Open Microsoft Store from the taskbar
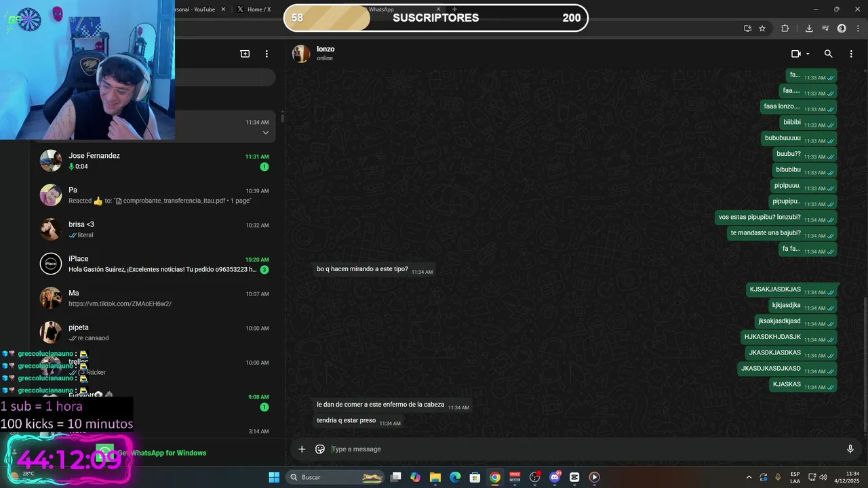The image size is (868, 488). (x=475, y=477)
